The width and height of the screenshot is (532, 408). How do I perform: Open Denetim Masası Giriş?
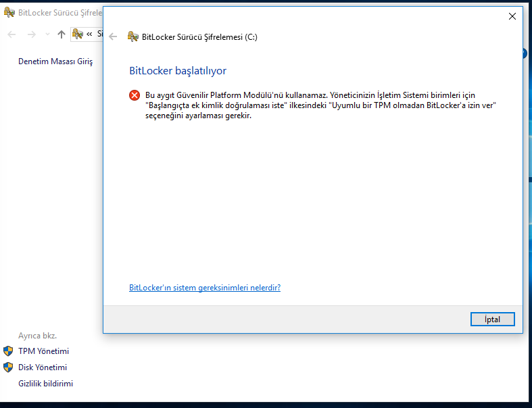click(x=55, y=61)
